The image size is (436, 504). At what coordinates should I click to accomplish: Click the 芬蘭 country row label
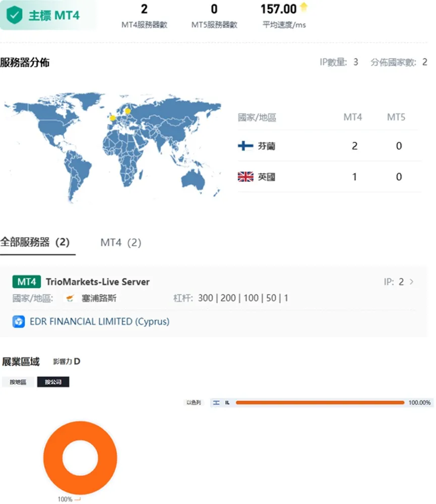[267, 146]
